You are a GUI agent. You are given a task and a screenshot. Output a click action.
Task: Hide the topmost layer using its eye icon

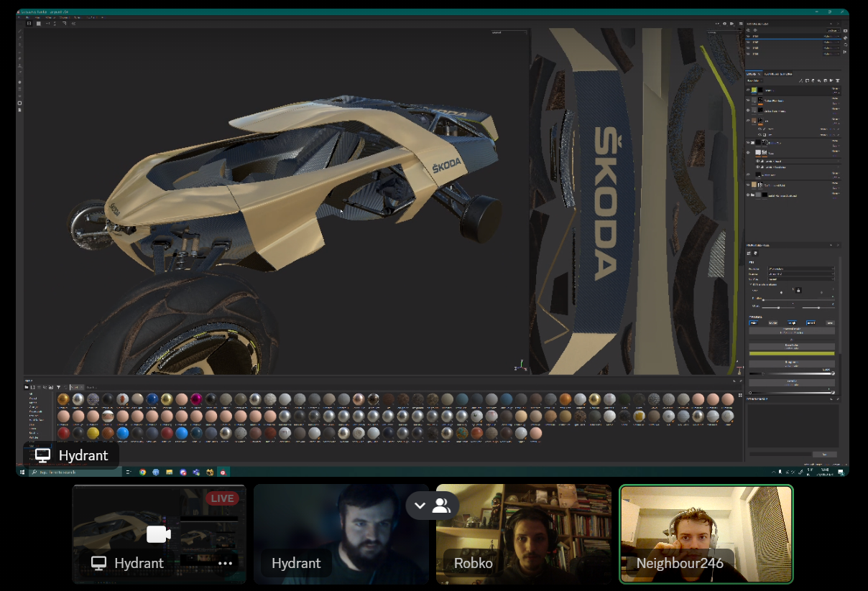click(749, 90)
